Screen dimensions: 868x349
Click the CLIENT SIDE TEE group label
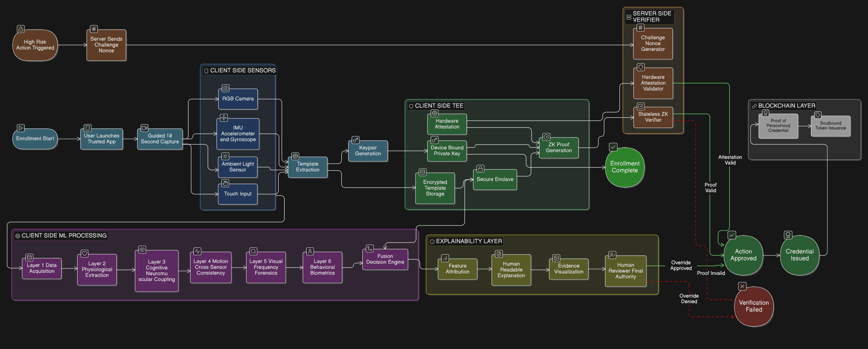pyautogui.click(x=439, y=106)
